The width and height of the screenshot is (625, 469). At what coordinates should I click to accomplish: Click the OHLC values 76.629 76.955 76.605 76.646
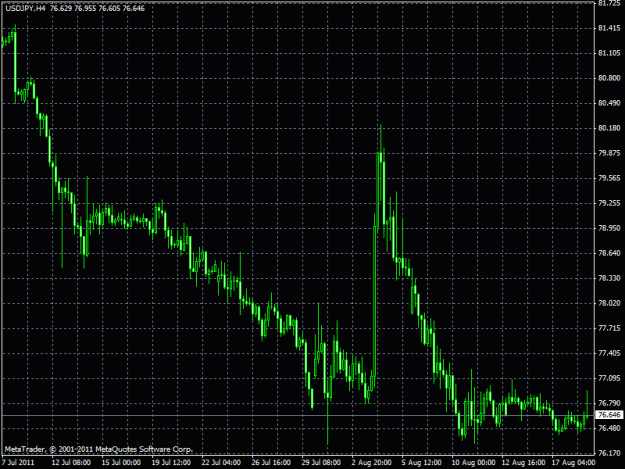(x=97, y=8)
